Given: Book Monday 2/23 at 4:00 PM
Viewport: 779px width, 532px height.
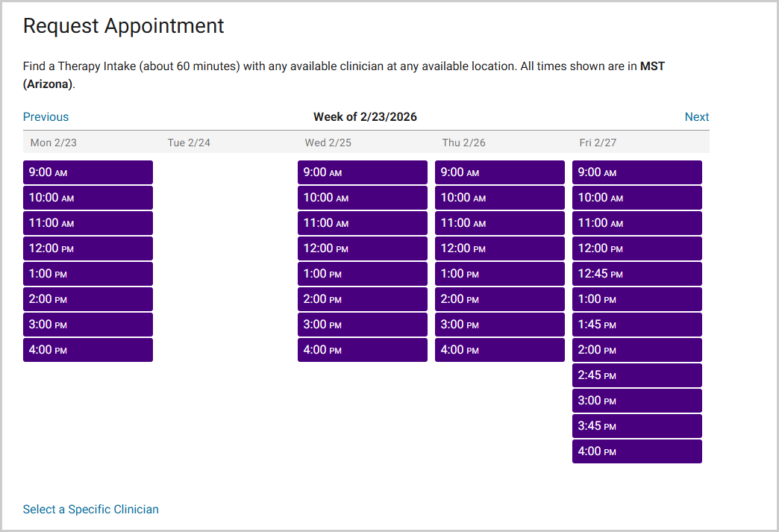Looking at the screenshot, I should coord(88,350).
